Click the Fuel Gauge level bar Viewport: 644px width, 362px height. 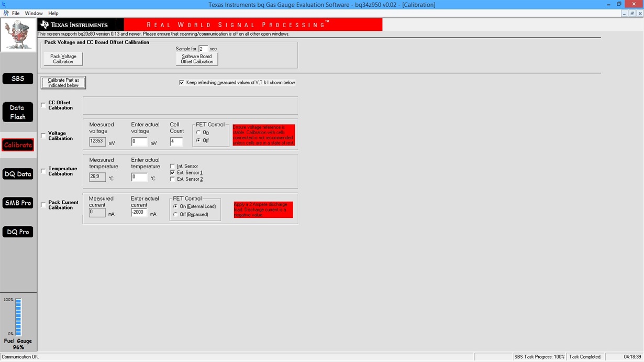click(x=18, y=317)
